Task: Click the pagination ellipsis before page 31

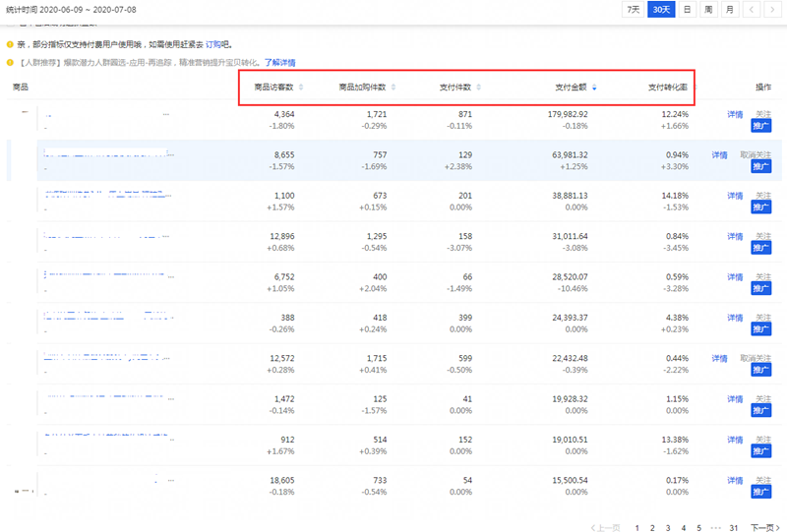Action: [x=716, y=527]
